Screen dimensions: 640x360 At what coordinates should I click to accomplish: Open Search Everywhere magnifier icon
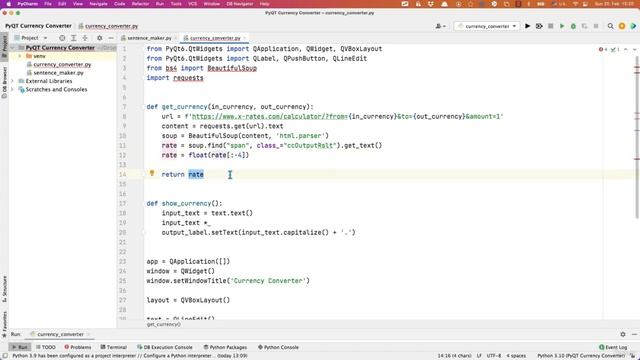(x=610, y=26)
